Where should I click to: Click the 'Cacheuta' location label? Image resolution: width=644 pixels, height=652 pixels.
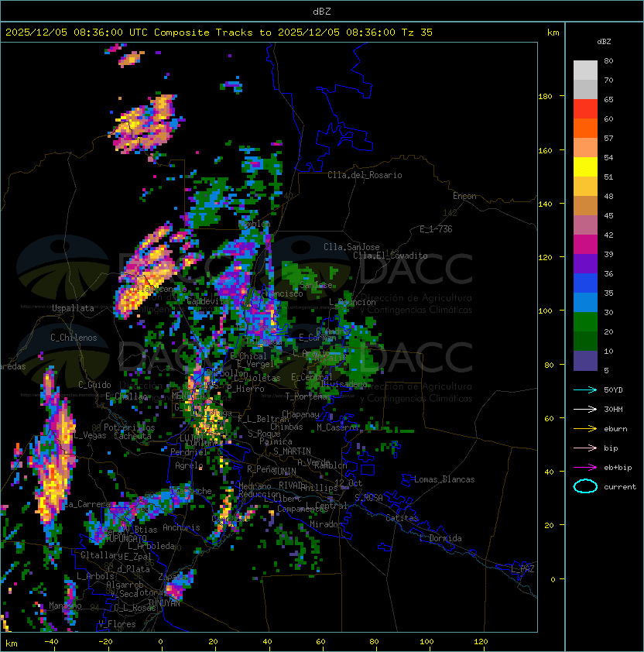[132, 436]
